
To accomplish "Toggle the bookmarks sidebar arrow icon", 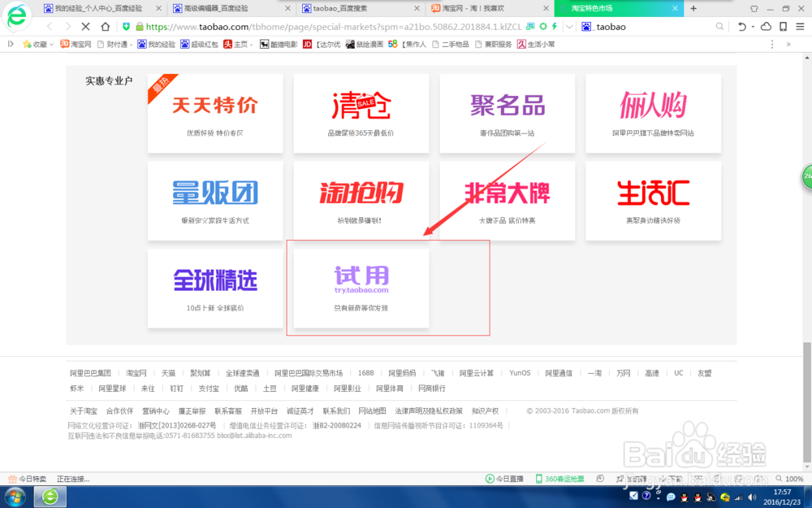I will 11,45.
